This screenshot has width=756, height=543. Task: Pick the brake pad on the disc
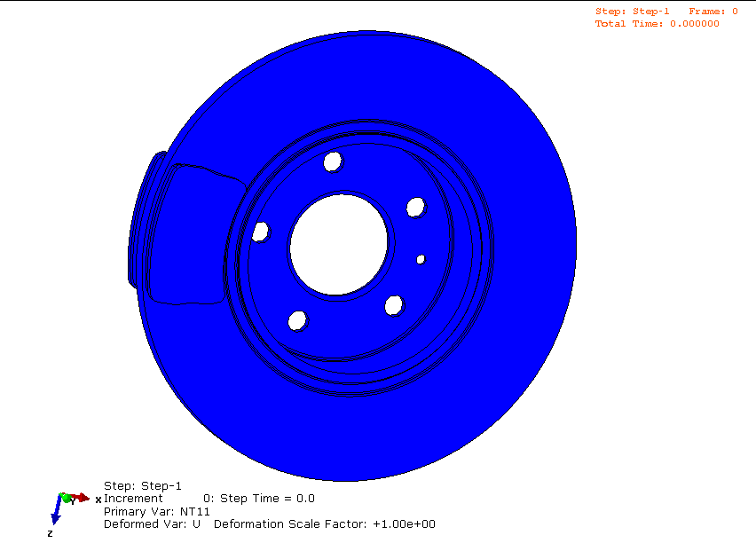[191, 234]
